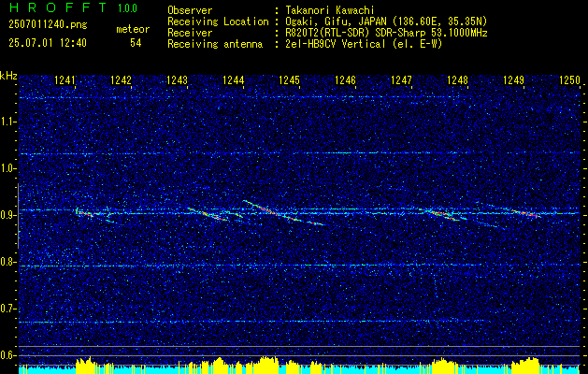
Task: Click time marker 1249
Action: tap(513, 79)
